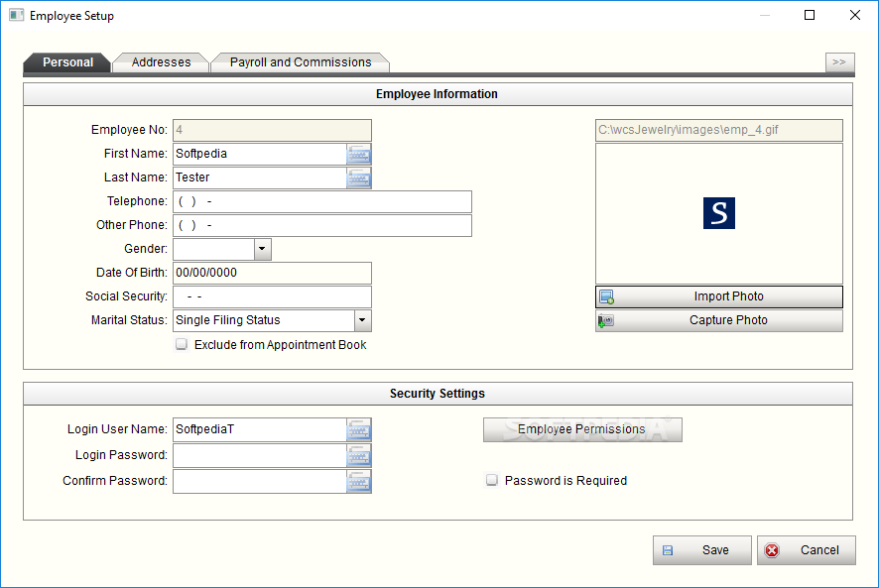Screen dimensions: 879x588
Task: Open on-screen keyboard for Confirm Password
Action: point(358,481)
